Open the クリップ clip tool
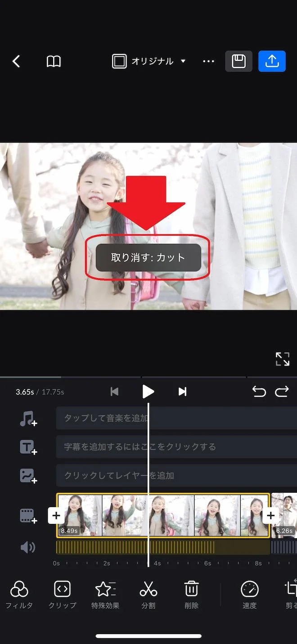Viewport: 297px width, 644px height. tap(62, 594)
